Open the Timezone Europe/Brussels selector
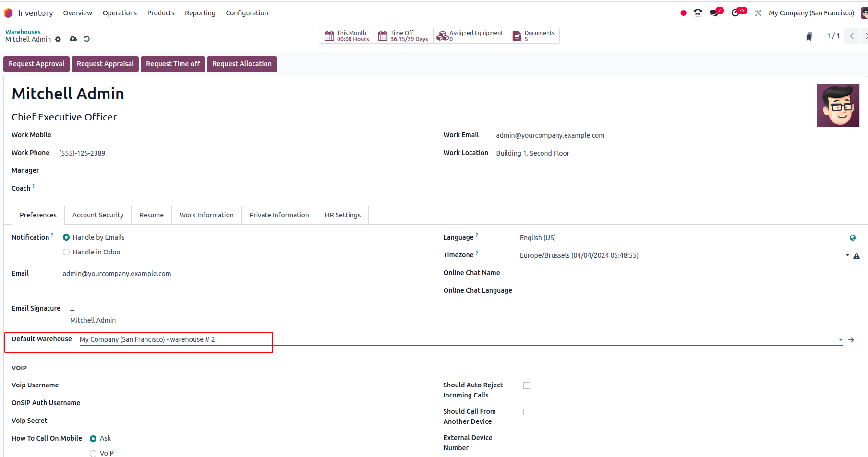This screenshot has height=457, width=868. pos(681,255)
